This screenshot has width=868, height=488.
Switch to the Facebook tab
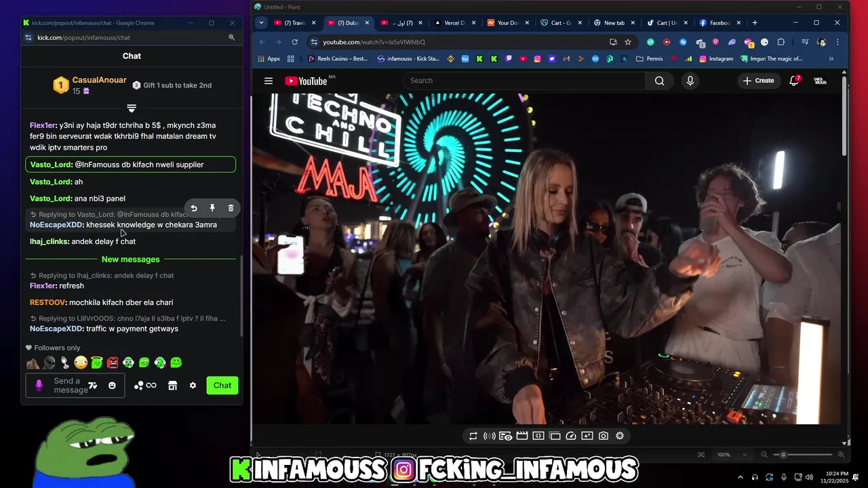coord(720,23)
